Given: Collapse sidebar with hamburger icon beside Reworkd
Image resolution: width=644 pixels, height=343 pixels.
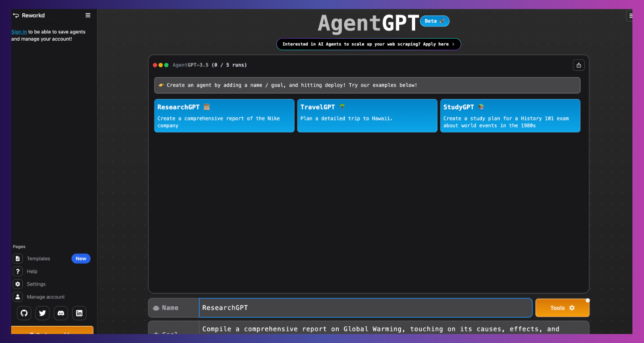Looking at the screenshot, I should 88,15.
